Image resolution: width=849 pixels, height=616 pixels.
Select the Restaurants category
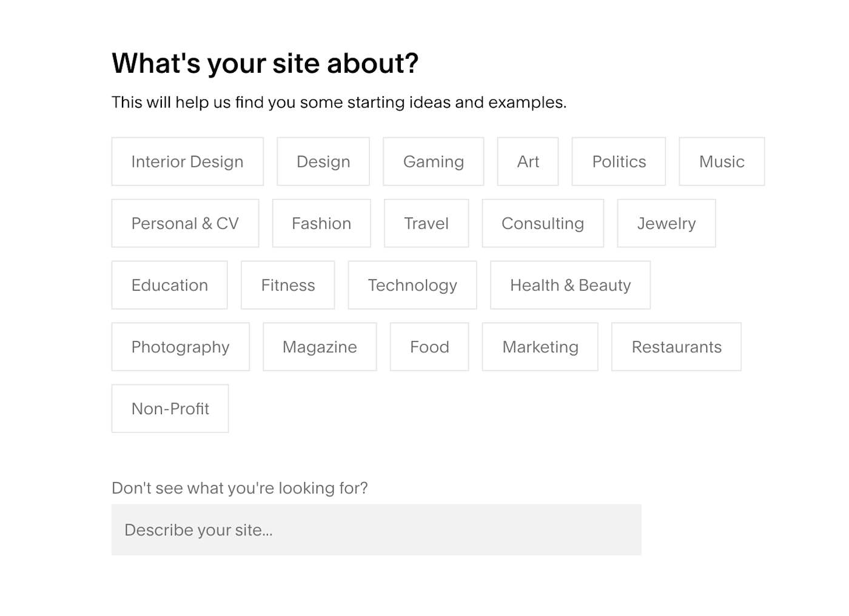[x=676, y=347]
